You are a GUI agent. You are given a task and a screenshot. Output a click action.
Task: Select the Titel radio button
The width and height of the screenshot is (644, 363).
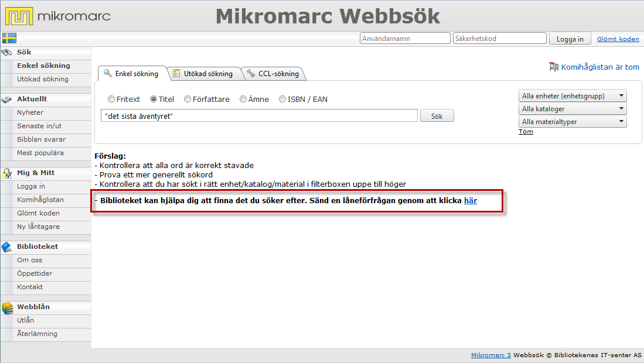[x=153, y=99]
